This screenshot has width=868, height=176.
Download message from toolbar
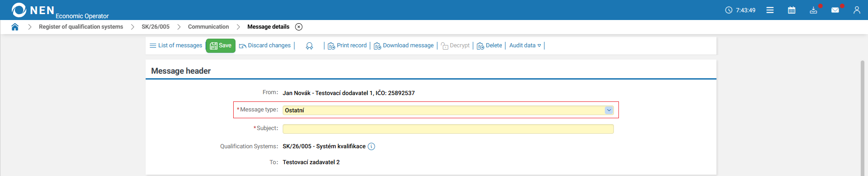coord(404,45)
